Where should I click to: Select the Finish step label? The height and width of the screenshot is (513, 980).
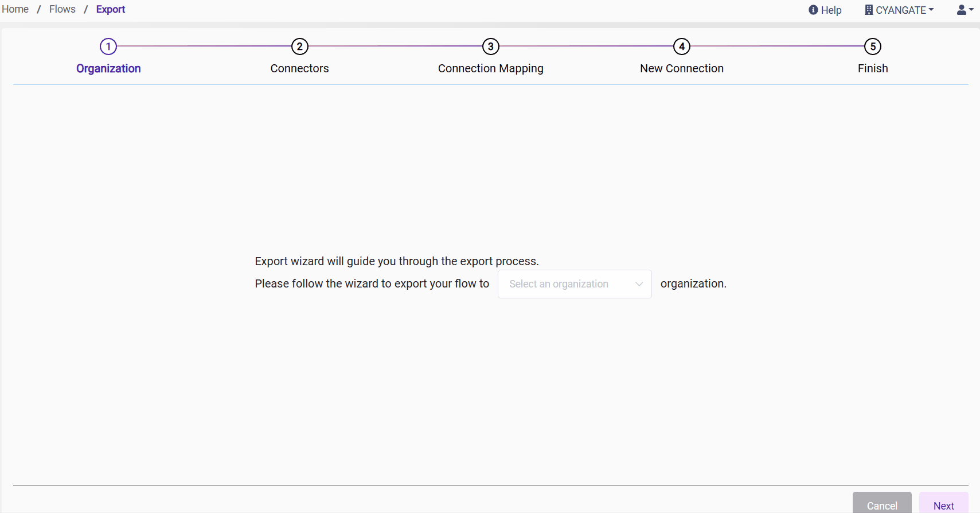pos(872,68)
